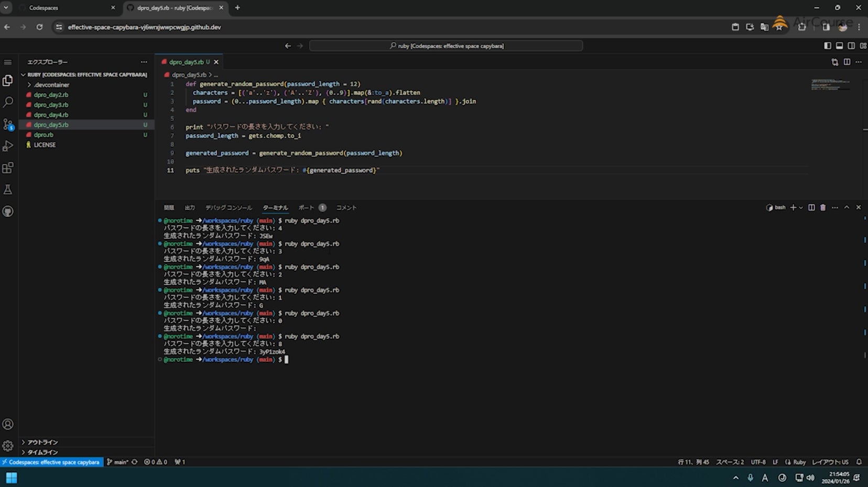Toggle primary sidebar visibility layout button

pos(828,46)
